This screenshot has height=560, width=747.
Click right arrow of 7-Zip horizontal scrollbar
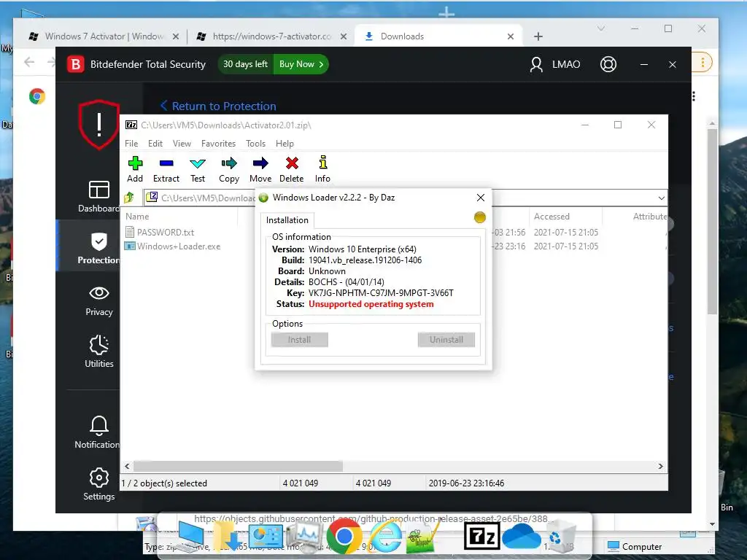click(661, 466)
